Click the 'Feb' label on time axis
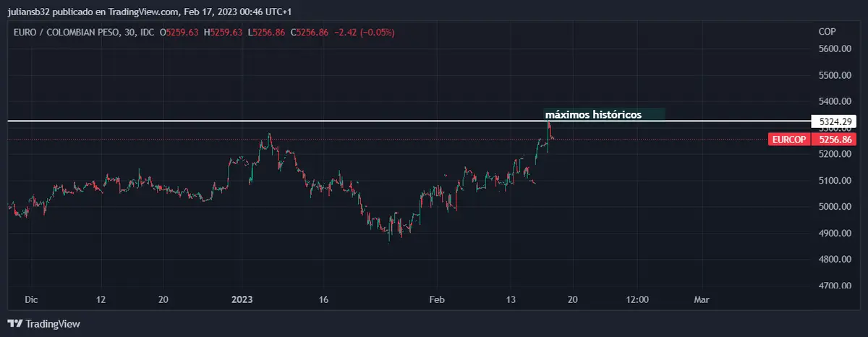Image resolution: width=868 pixels, height=337 pixels. 436,299
